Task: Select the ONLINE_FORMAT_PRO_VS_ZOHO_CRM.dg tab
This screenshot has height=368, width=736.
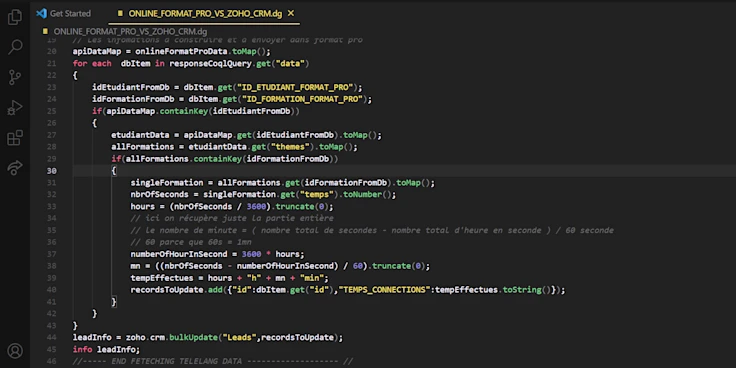Action: pyautogui.click(x=205, y=14)
